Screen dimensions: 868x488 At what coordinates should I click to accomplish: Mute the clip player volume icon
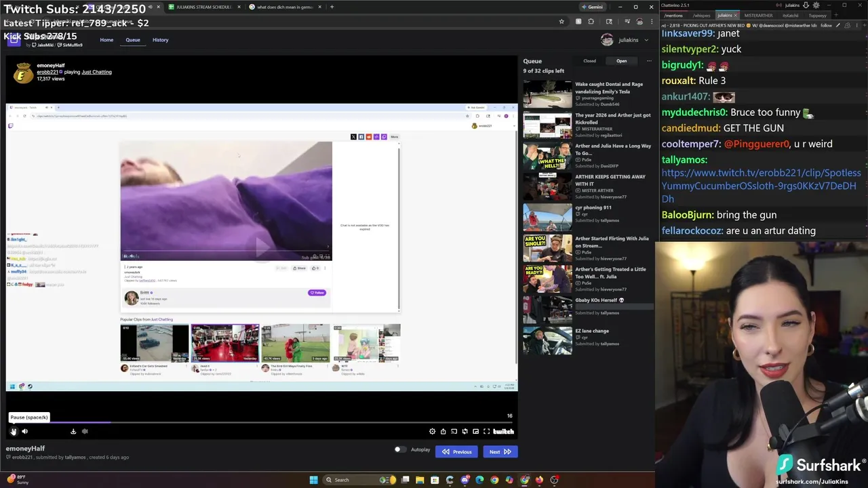(24, 431)
